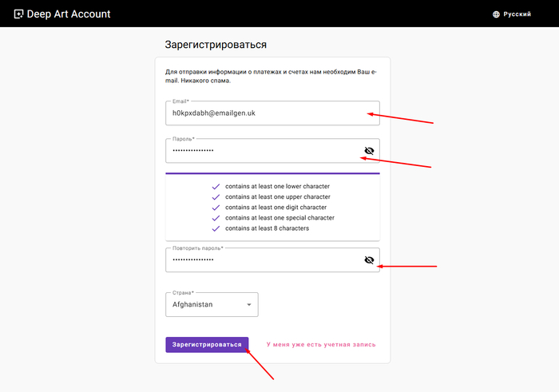Click the Зарегистрироваться page heading
This screenshot has width=559, height=392.
(x=216, y=45)
